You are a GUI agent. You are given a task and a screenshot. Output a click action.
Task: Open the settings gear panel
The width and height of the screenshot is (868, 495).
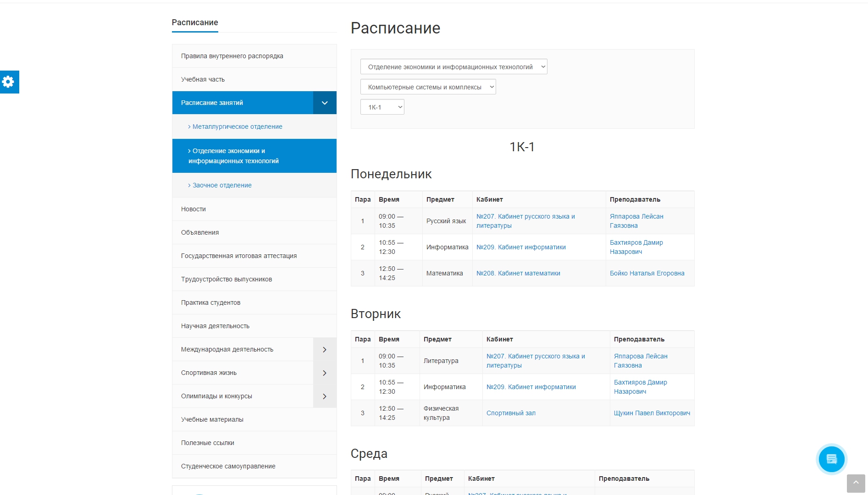(9, 82)
